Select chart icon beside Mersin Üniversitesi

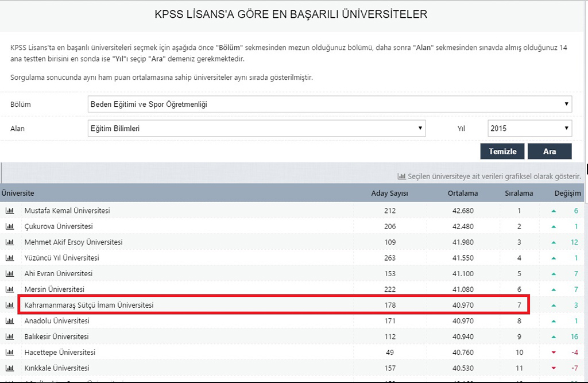coord(10,289)
